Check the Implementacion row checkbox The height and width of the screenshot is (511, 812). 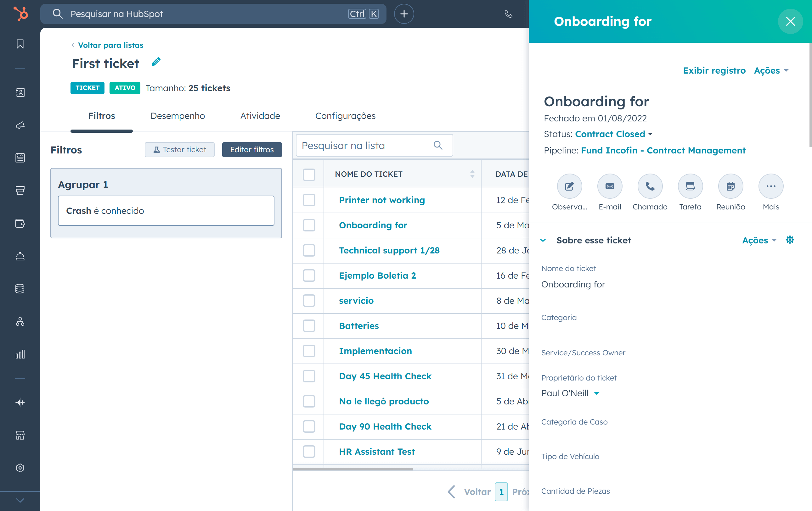pos(309,351)
